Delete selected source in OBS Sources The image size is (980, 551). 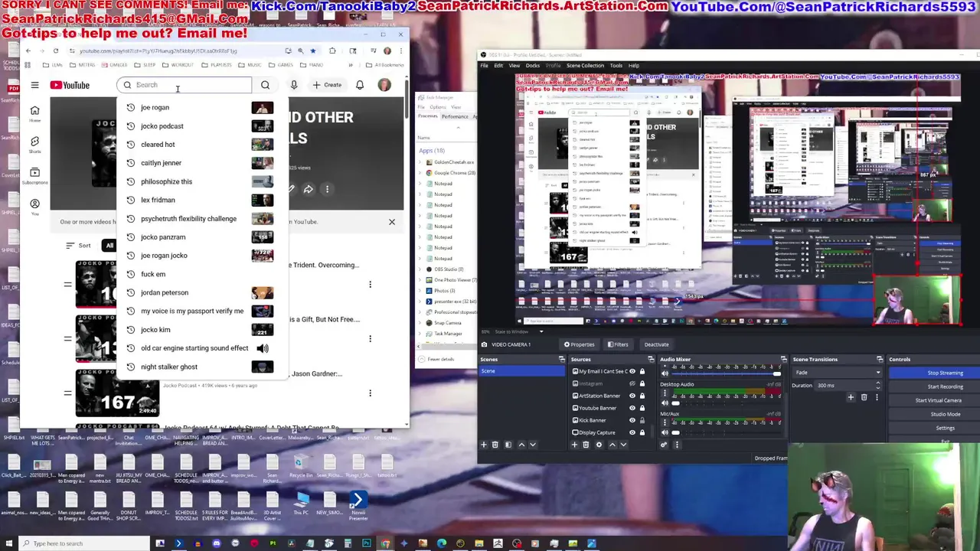point(586,445)
